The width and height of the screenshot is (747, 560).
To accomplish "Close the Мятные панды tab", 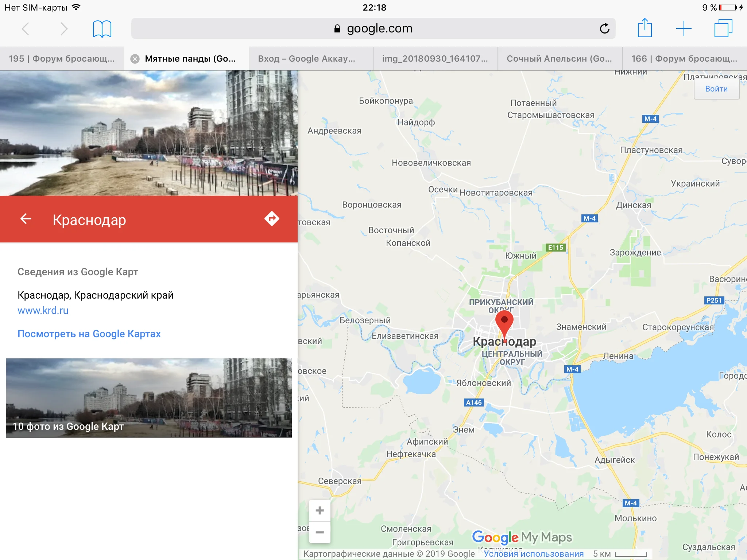I will click(135, 59).
